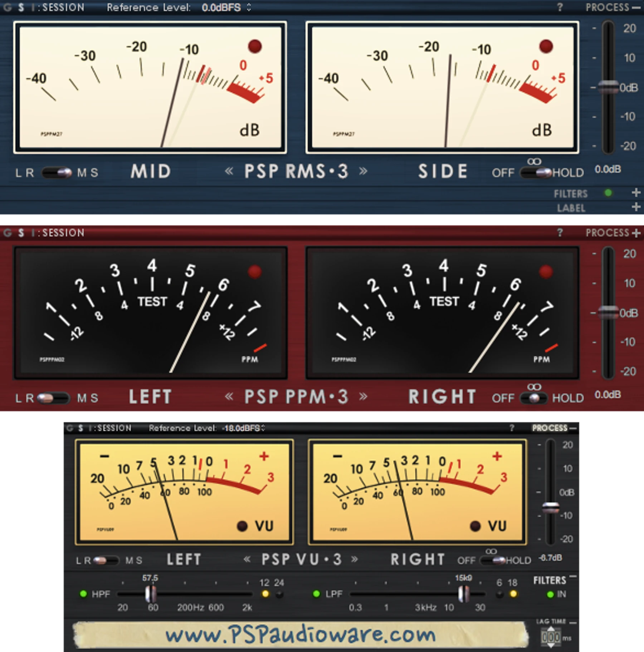Viewport: 644px width, 652px height.
Task: Toggle the OFF/HOLD switch on PSP PPM-3
Action: click(x=534, y=398)
